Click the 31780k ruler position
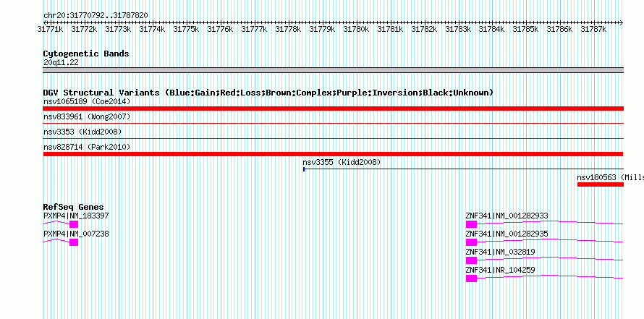 (x=356, y=29)
